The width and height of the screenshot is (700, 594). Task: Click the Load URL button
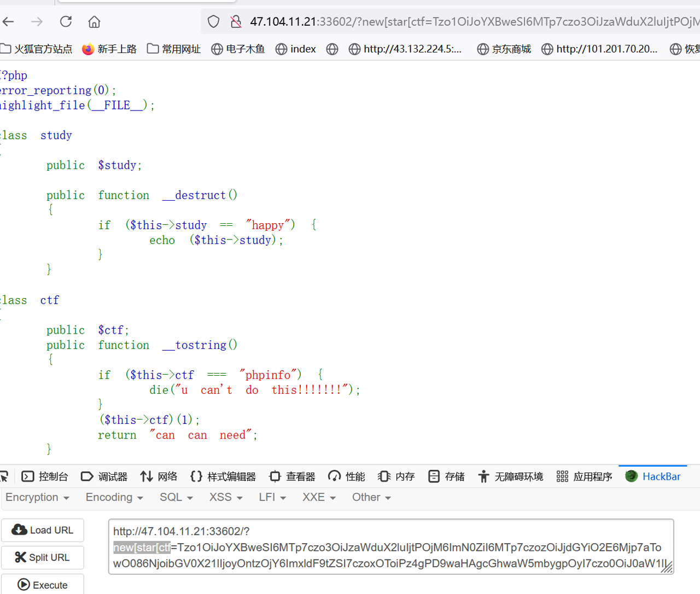click(43, 530)
